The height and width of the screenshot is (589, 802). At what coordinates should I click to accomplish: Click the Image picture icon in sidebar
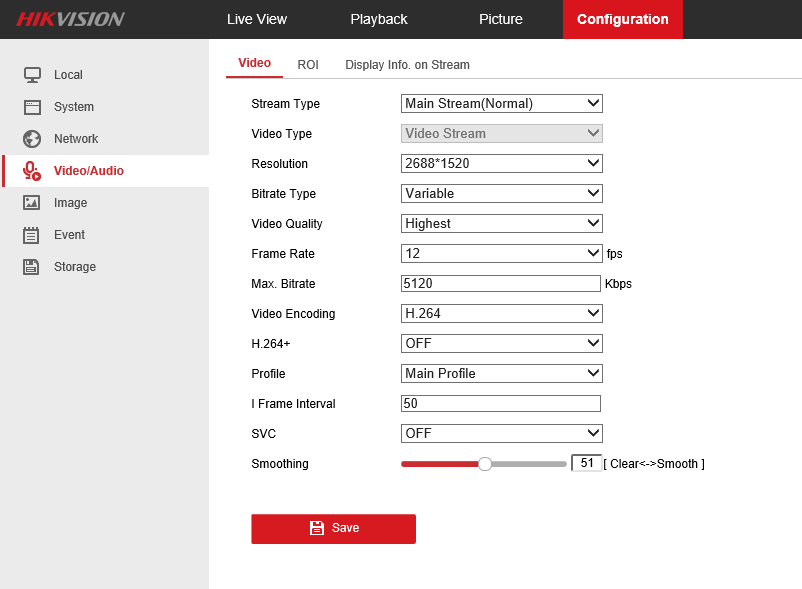pos(32,203)
